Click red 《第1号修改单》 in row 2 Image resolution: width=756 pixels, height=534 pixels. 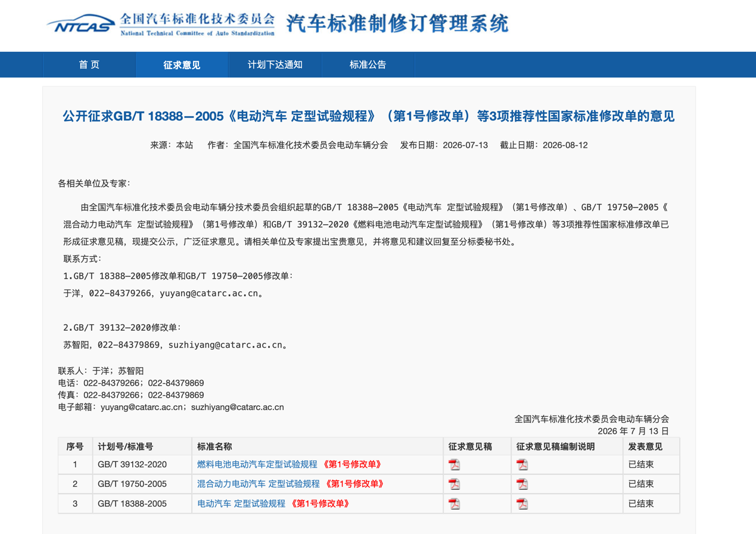click(x=354, y=484)
